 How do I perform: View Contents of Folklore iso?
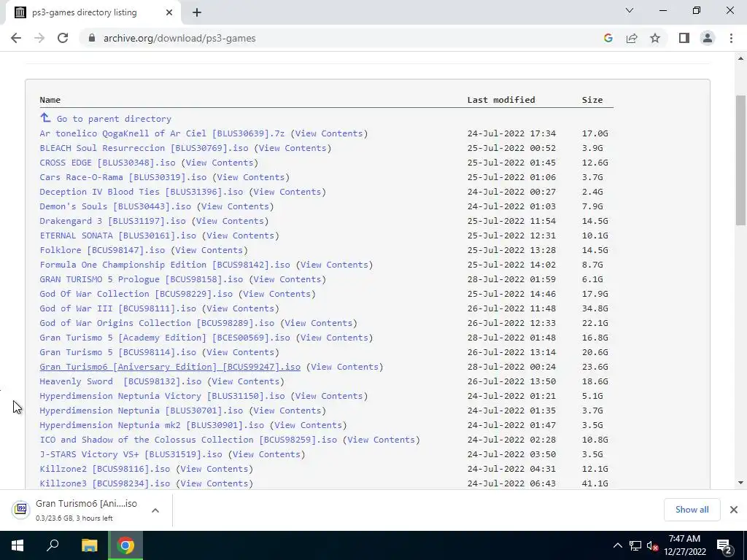[x=209, y=250]
